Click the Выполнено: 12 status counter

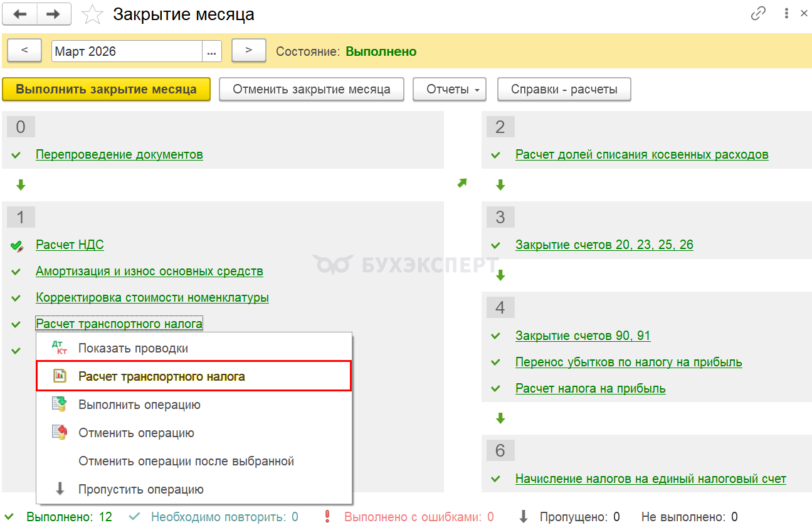pos(69,517)
